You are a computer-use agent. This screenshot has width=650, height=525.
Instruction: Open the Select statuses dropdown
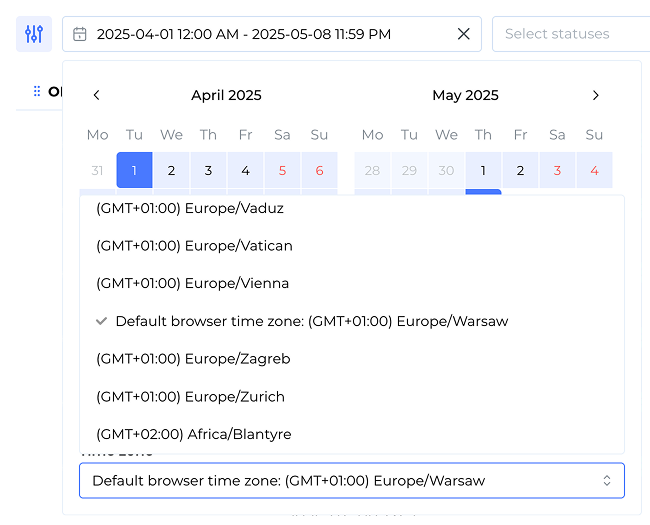pyautogui.click(x=570, y=34)
